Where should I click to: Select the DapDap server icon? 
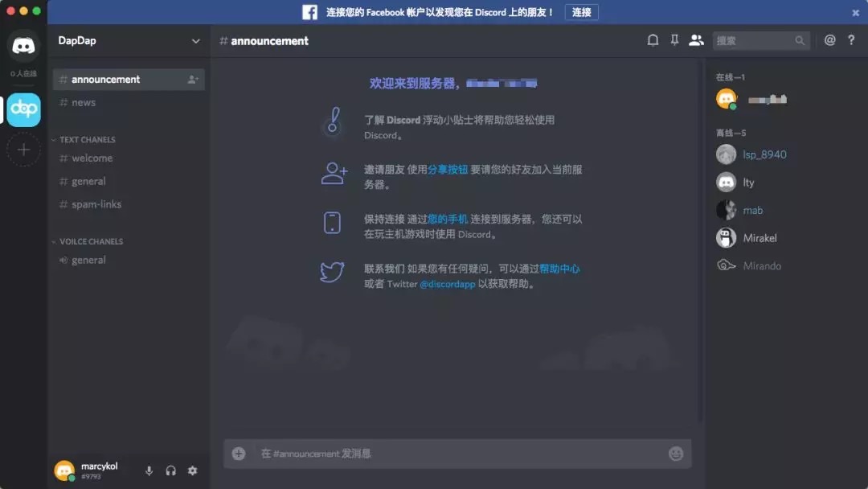[x=23, y=109]
